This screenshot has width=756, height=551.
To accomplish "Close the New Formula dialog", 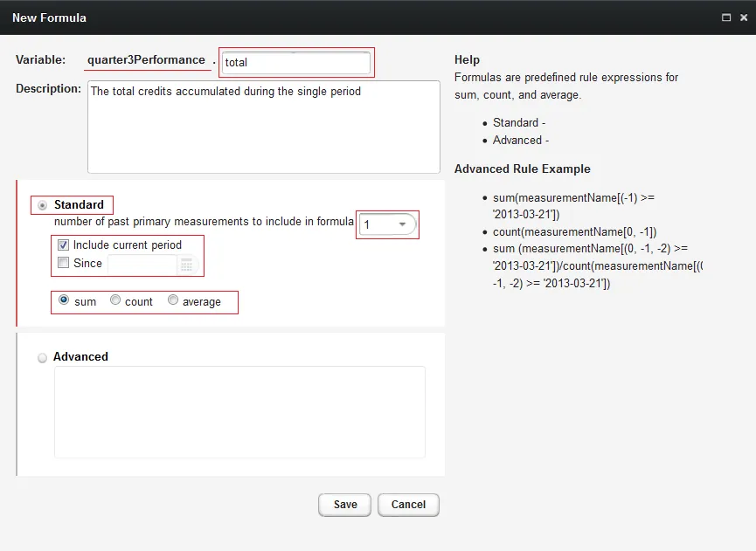I will click(x=744, y=17).
